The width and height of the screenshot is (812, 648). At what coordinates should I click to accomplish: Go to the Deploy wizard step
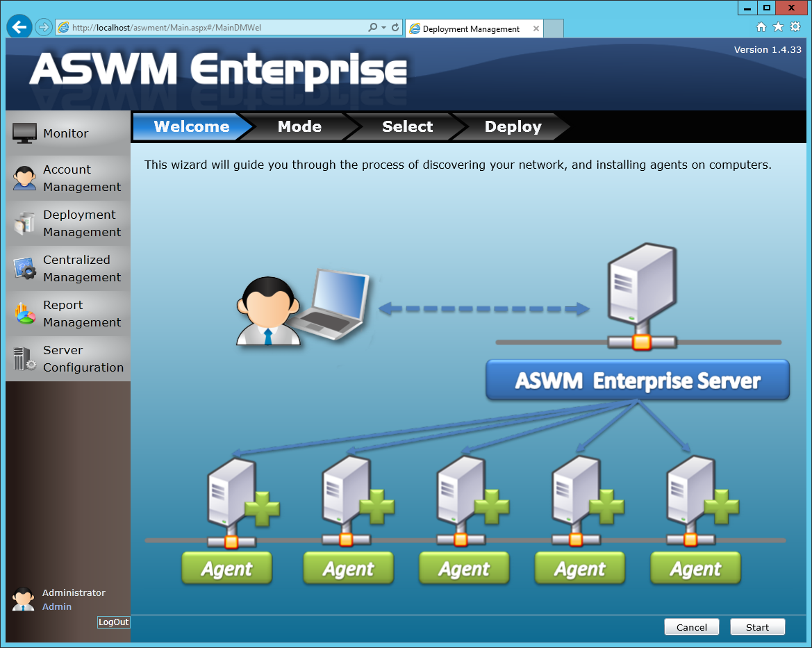[x=513, y=126]
